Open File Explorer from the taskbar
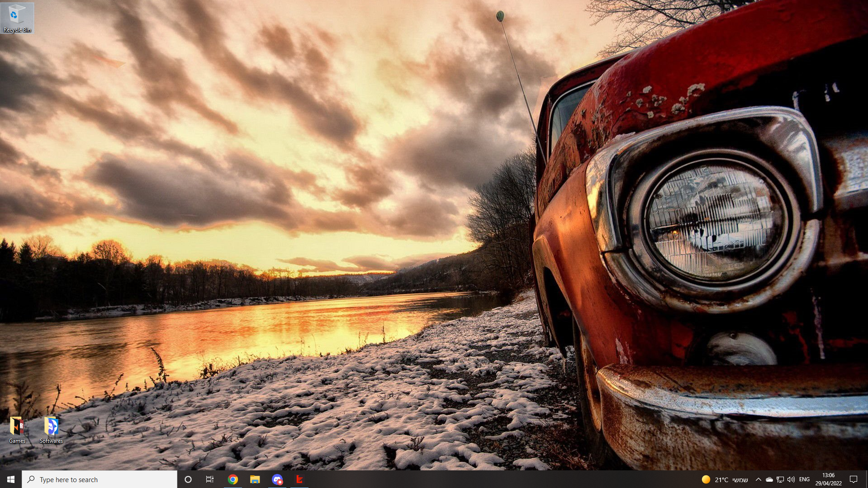 [255, 479]
